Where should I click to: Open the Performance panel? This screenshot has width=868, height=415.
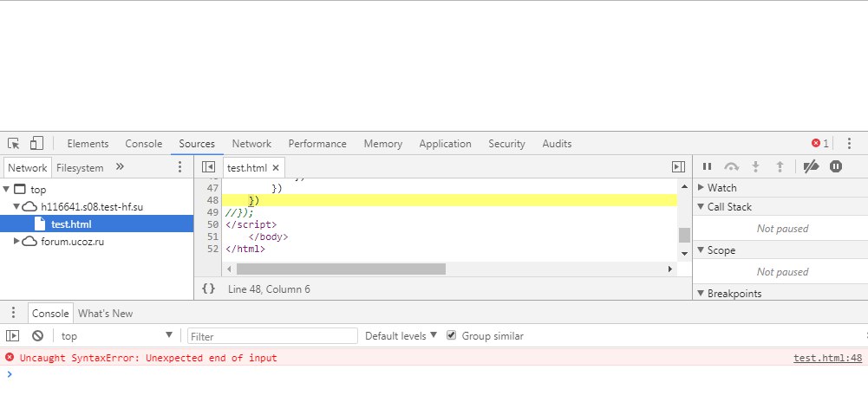click(317, 144)
